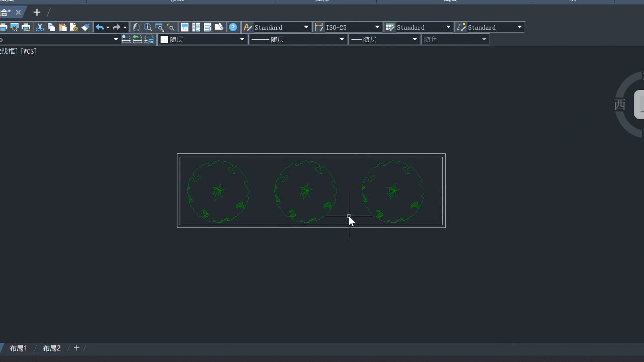Click the Paste clipboard icon
The height and width of the screenshot is (362, 644).
(x=62, y=27)
